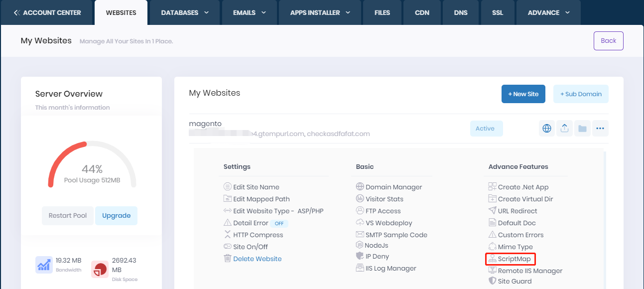Enable HTTP Compress option
Viewport: 644px width, 289px height.
(x=258, y=235)
